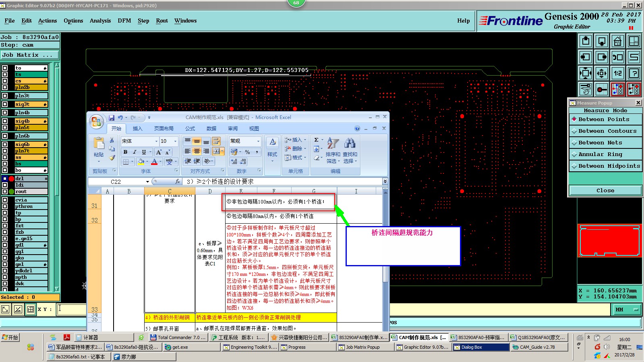This screenshot has width=644, height=362.
Task: Open the Excel insert cells dropdown
Action: pyautogui.click(x=305, y=140)
